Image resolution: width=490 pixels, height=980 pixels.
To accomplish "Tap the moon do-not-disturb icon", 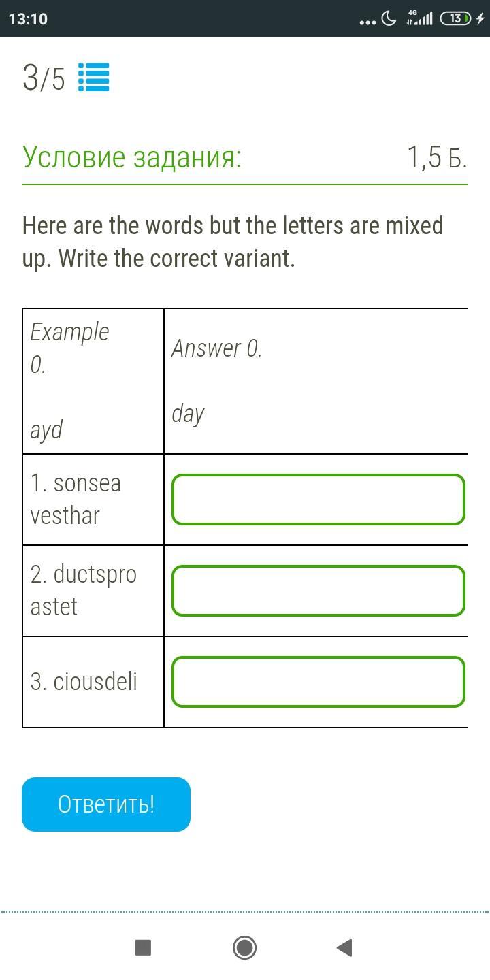I will tap(389, 19).
